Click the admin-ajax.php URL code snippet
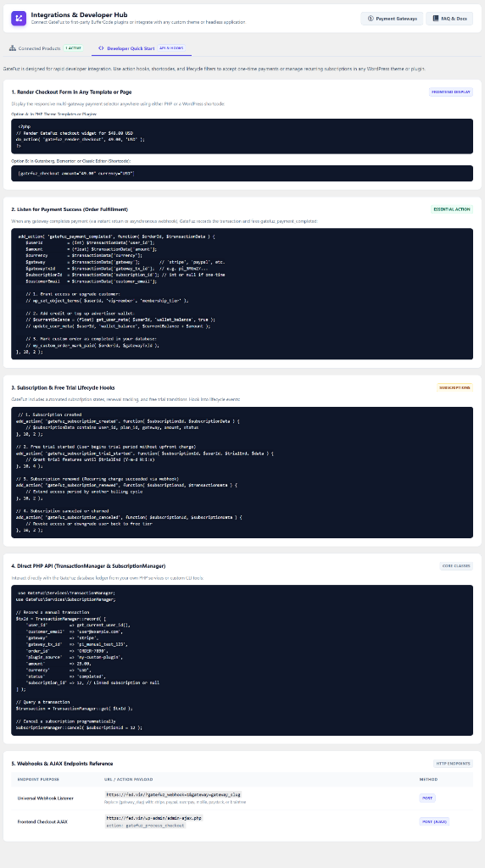This screenshot has width=485, height=868. [153, 818]
